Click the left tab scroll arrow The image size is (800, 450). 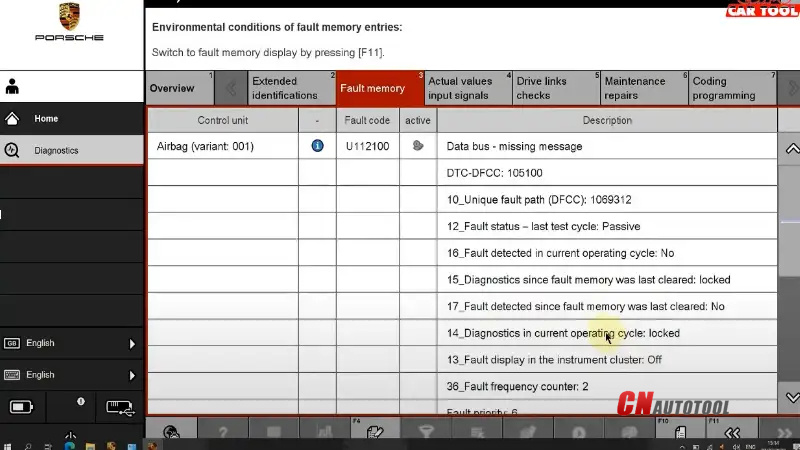tap(231, 88)
